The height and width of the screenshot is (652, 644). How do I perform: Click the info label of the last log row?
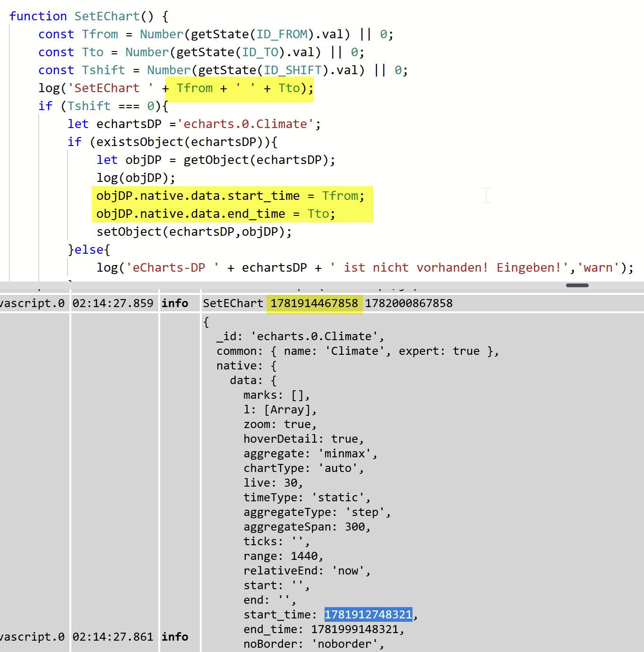click(175, 637)
